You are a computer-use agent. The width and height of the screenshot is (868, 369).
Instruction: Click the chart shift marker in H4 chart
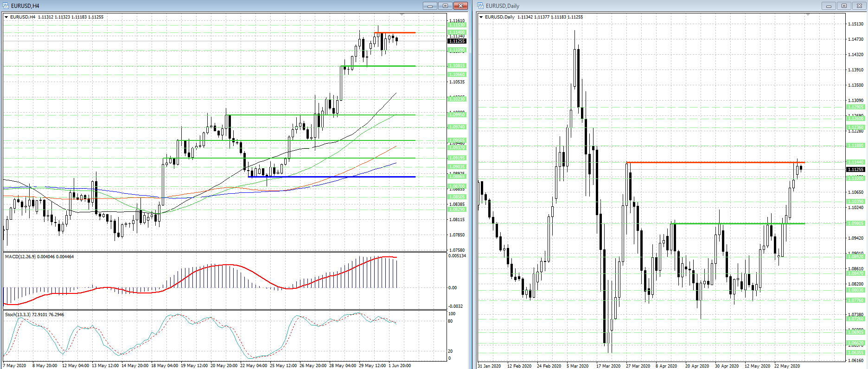click(402, 15)
